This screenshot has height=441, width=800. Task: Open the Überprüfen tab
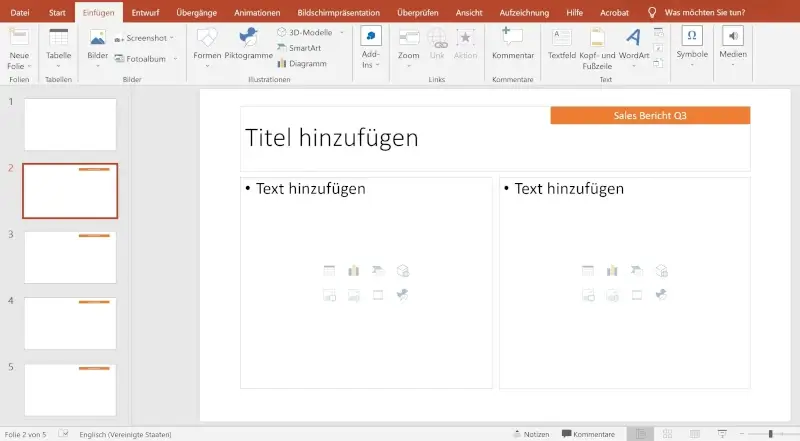pyautogui.click(x=418, y=12)
